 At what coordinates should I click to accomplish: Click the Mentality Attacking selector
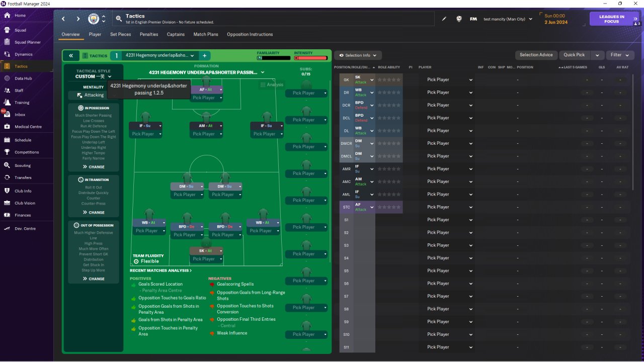[95, 95]
